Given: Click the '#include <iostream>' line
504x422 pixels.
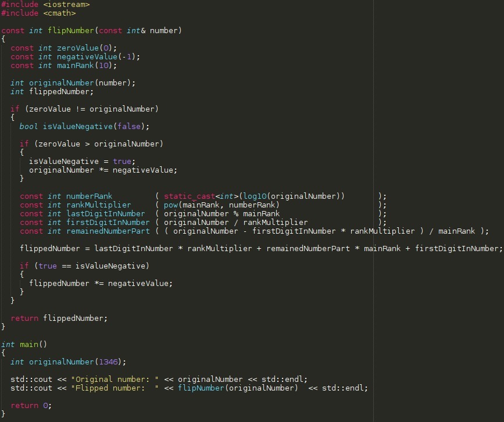Looking at the screenshot, I should coord(45,5).
